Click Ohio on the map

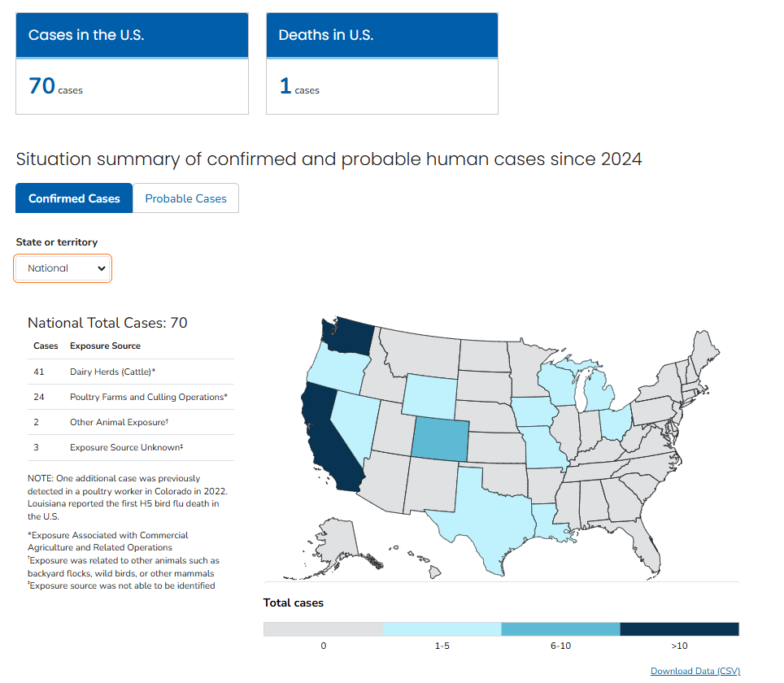click(x=614, y=423)
